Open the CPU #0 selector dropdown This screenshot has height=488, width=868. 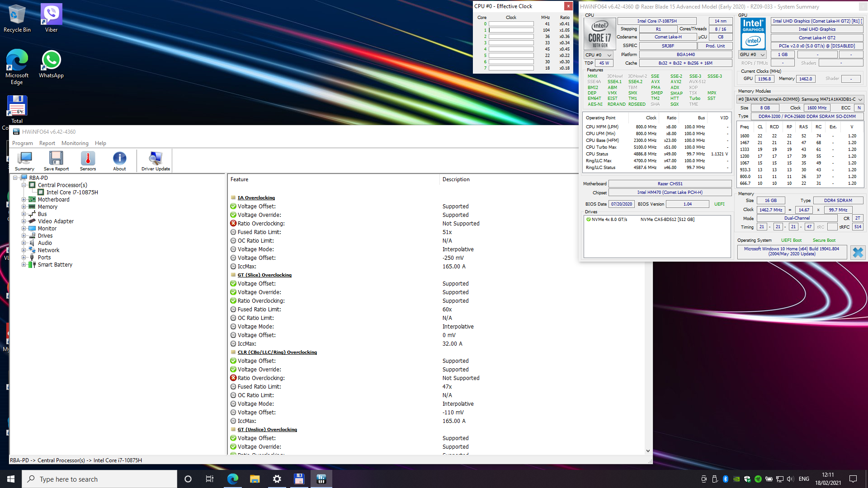[599, 55]
